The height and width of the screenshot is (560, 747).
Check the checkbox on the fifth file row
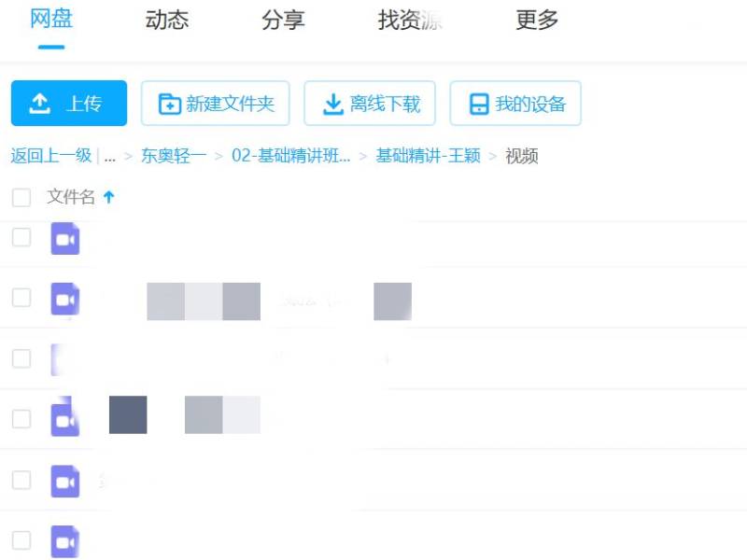21,482
